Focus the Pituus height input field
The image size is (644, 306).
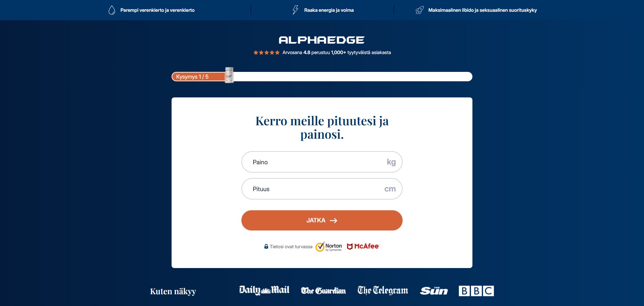pos(322,189)
